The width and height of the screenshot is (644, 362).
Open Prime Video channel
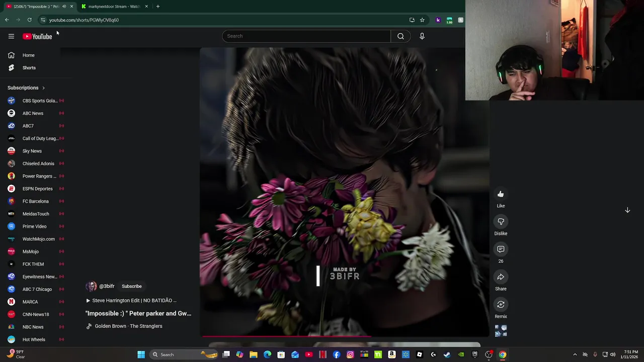tap(35, 226)
